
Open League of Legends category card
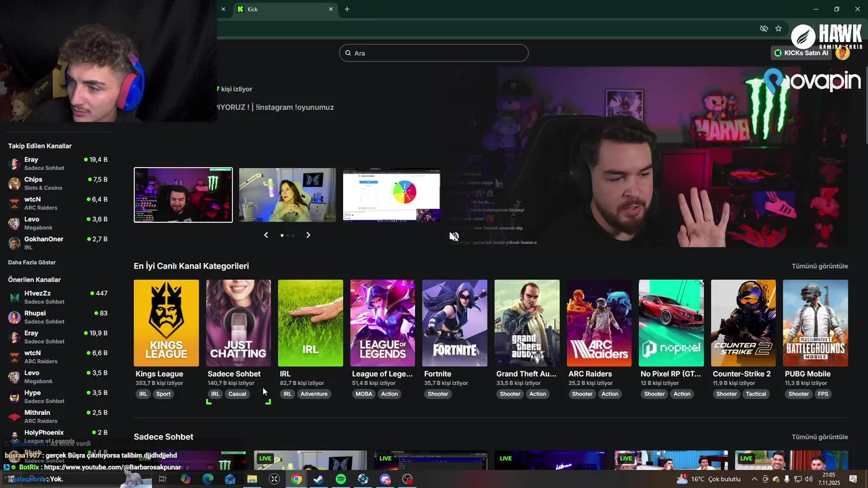(x=382, y=323)
